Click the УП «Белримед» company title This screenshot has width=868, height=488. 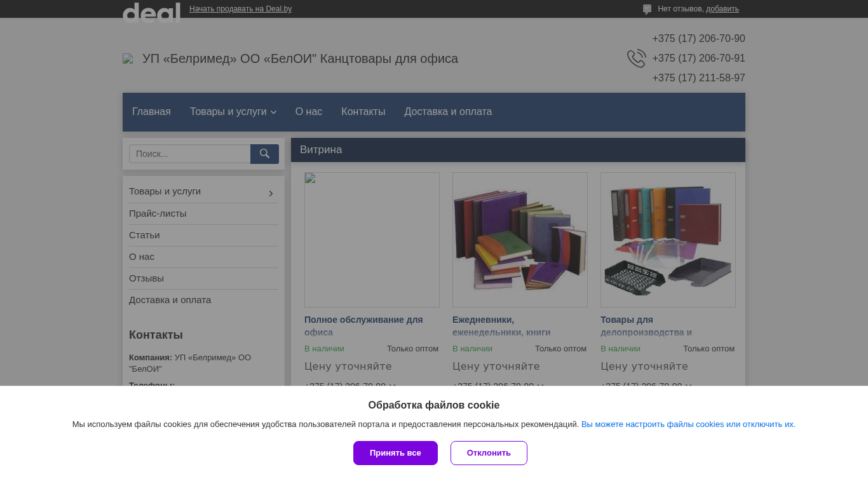click(x=300, y=59)
